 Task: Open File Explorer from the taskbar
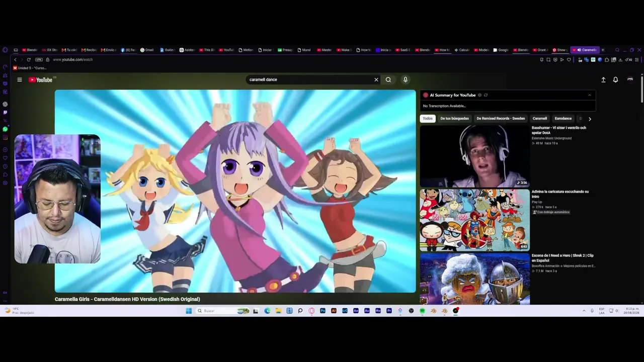[x=278, y=311]
